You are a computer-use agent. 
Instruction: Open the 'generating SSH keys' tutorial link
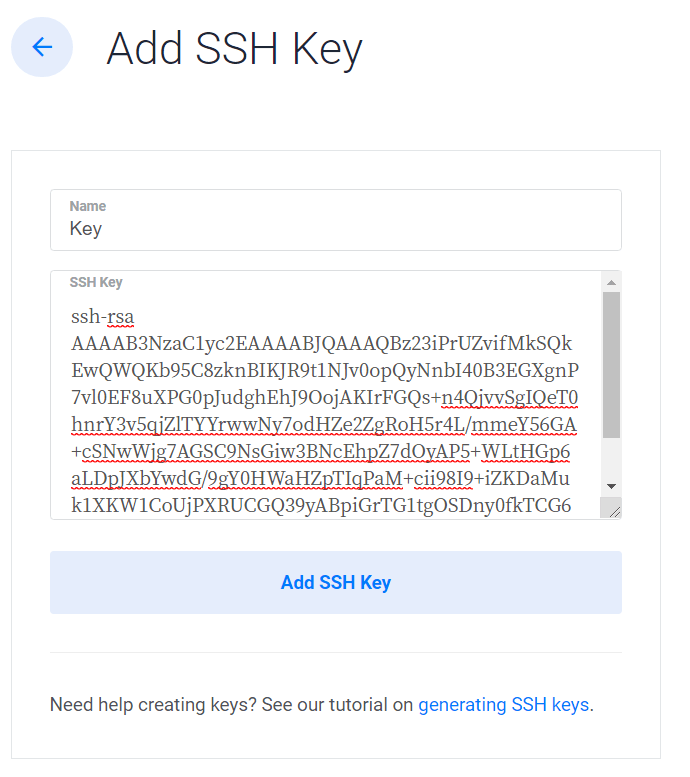[503, 705]
